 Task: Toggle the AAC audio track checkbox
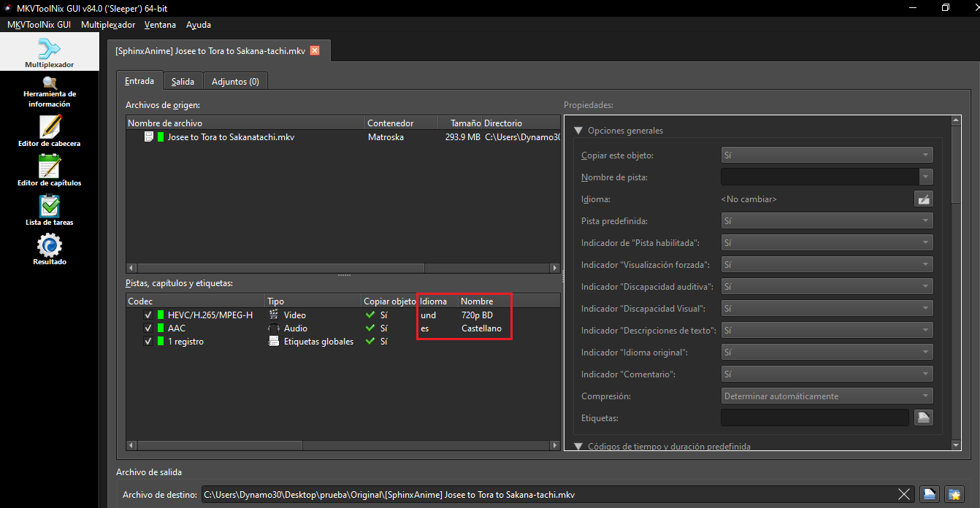coord(148,328)
